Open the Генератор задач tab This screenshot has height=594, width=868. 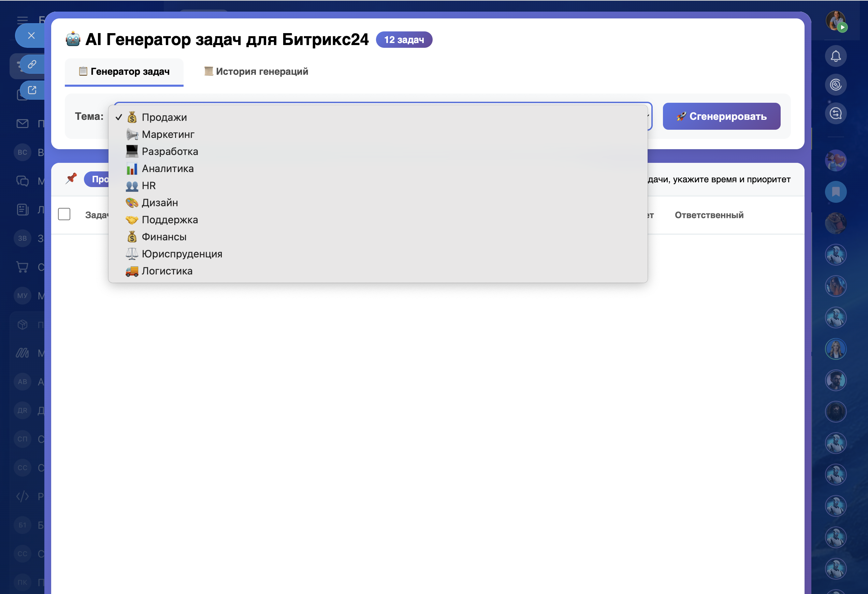(125, 71)
